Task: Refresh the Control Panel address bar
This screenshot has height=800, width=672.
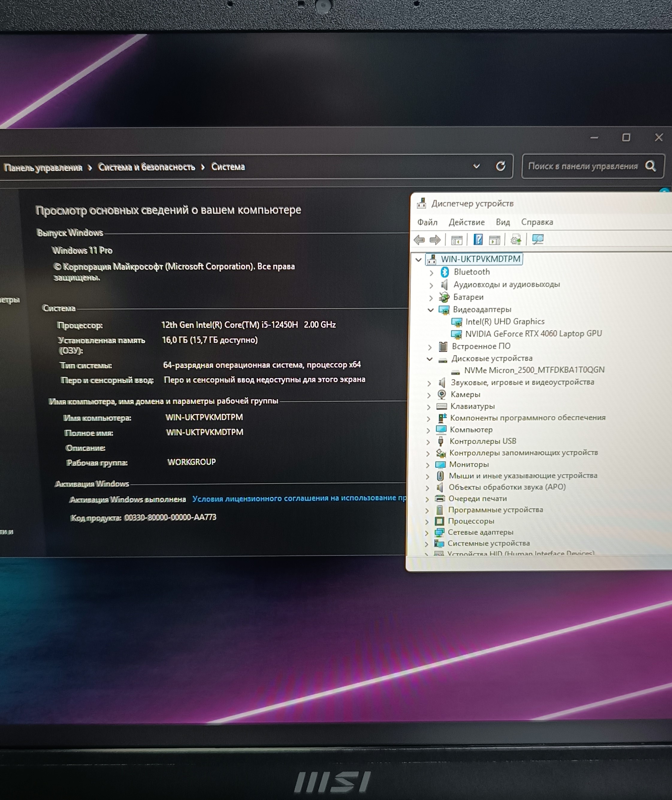Action: click(500, 166)
